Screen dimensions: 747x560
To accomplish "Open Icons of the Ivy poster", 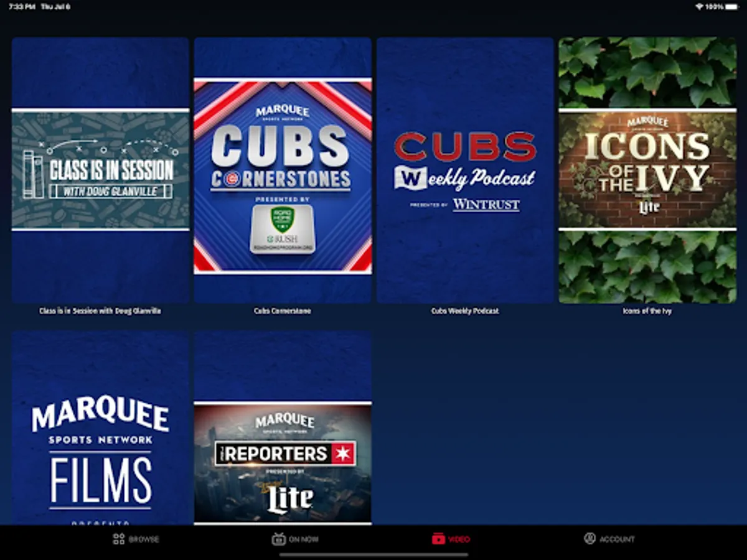I will 647,170.
